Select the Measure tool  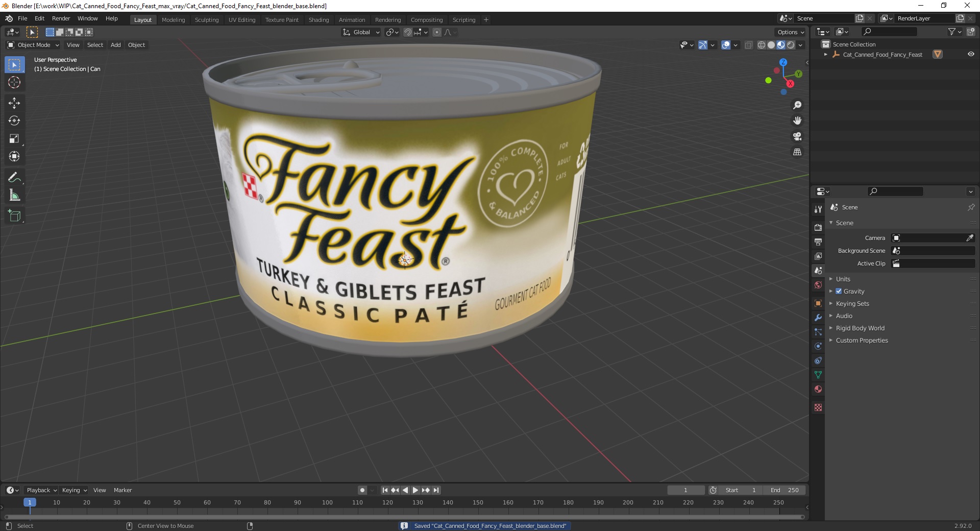(x=14, y=195)
